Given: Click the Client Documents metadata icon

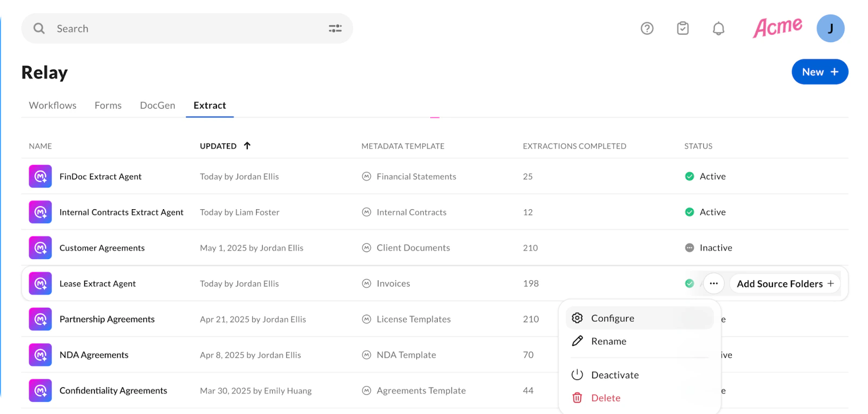Looking at the screenshot, I should (x=367, y=248).
